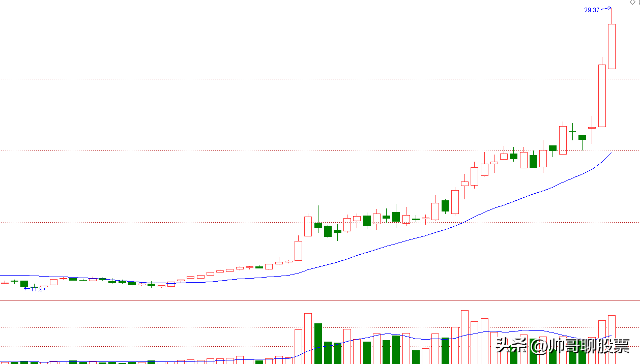Screen dimensions: 640x364
Task: Click the arrow pointing to the 29.37 high
Action: [x=606, y=8]
